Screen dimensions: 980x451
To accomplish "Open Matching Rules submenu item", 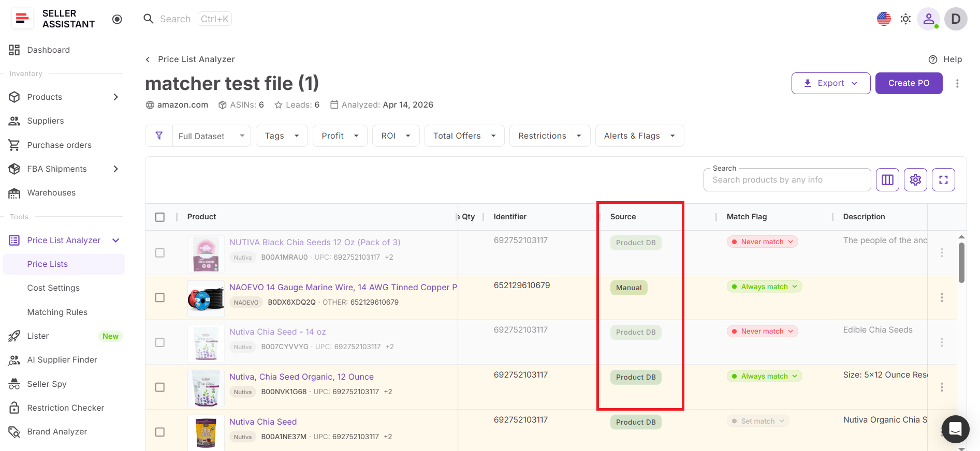I will tap(57, 312).
